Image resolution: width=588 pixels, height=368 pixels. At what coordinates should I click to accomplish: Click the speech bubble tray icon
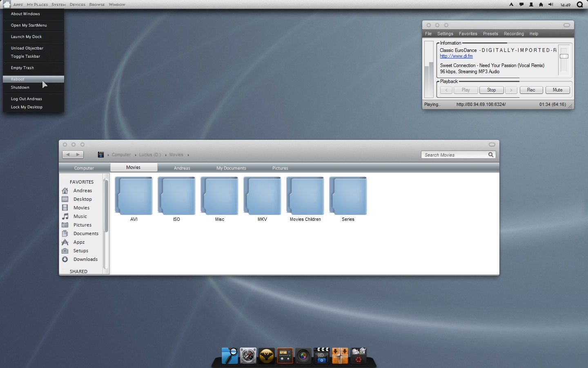pyautogui.click(x=521, y=4)
